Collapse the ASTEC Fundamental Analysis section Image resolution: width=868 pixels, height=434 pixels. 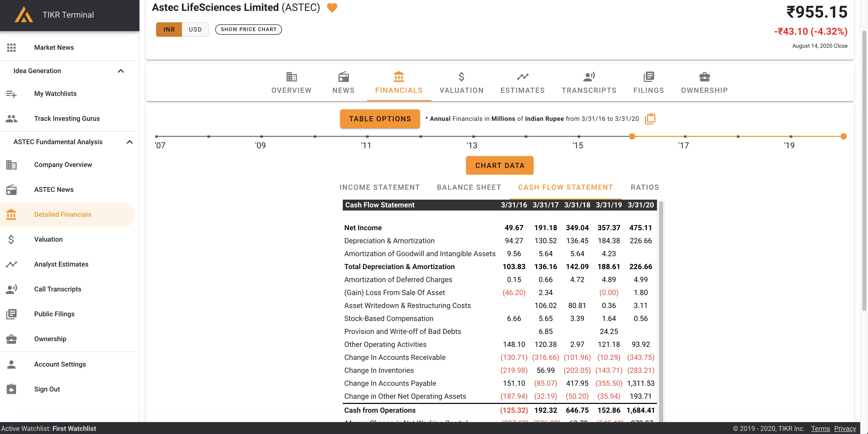click(129, 142)
